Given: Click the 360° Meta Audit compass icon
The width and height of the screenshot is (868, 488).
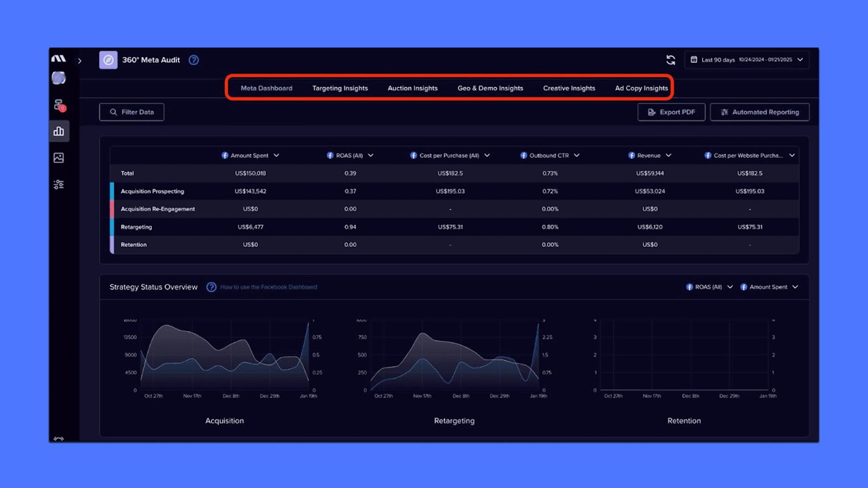Looking at the screenshot, I should tap(108, 60).
